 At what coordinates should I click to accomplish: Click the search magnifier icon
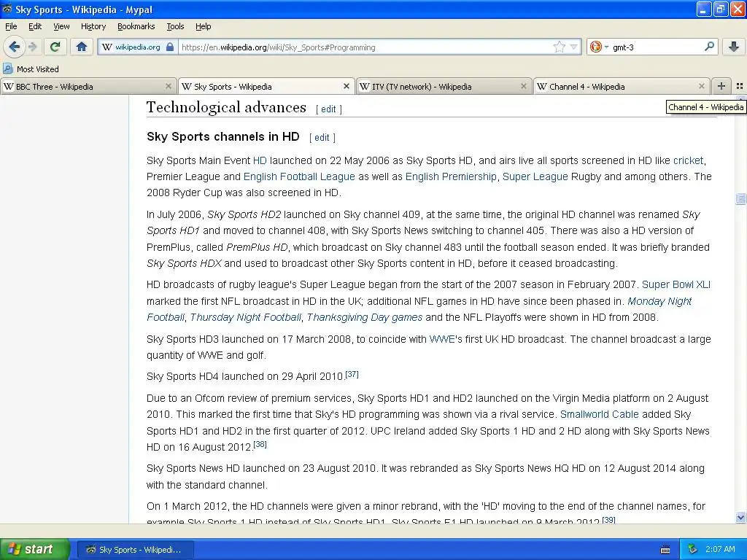pos(709,47)
